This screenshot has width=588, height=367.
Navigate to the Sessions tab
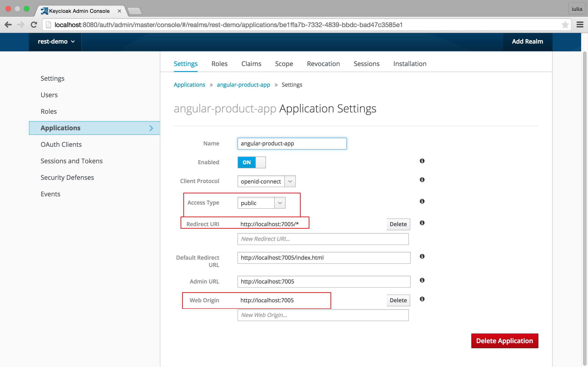point(367,63)
